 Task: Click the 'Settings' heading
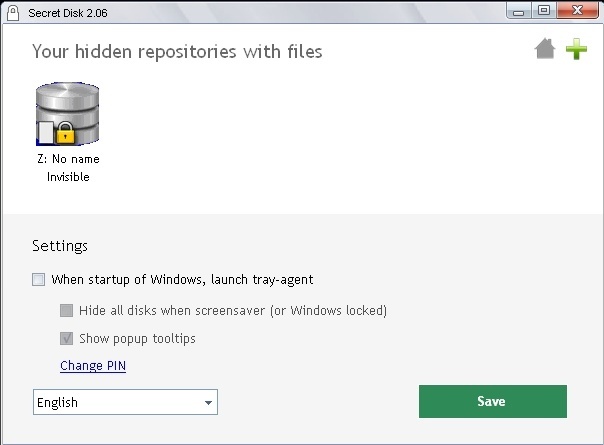[60, 246]
